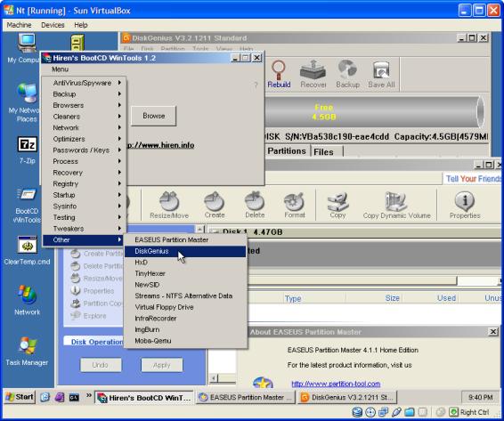Click the VirtualBox USB status icon
Viewport: 504px width, 421px height.
click(396, 412)
